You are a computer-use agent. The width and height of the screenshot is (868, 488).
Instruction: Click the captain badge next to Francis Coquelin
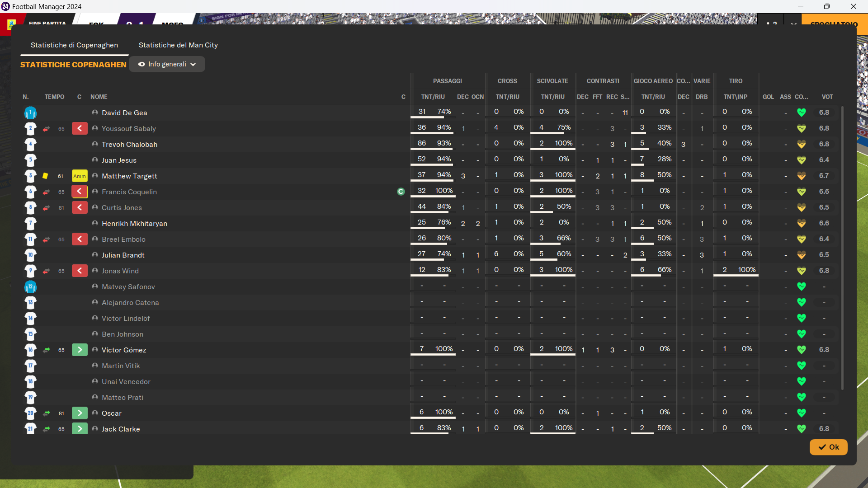(x=401, y=192)
